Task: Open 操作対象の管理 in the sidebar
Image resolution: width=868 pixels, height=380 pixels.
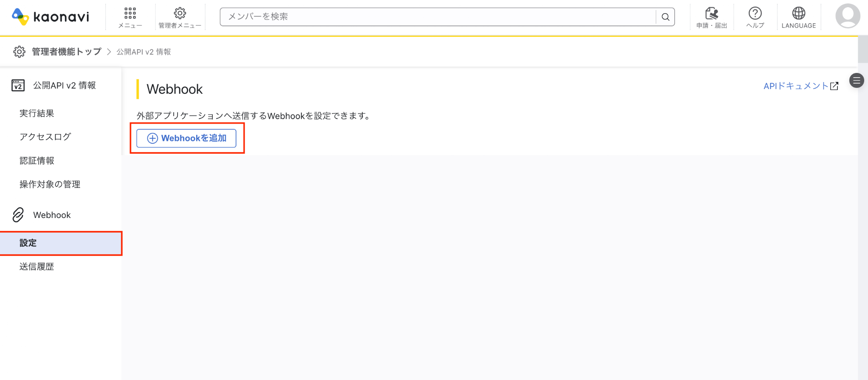Action: [50, 184]
